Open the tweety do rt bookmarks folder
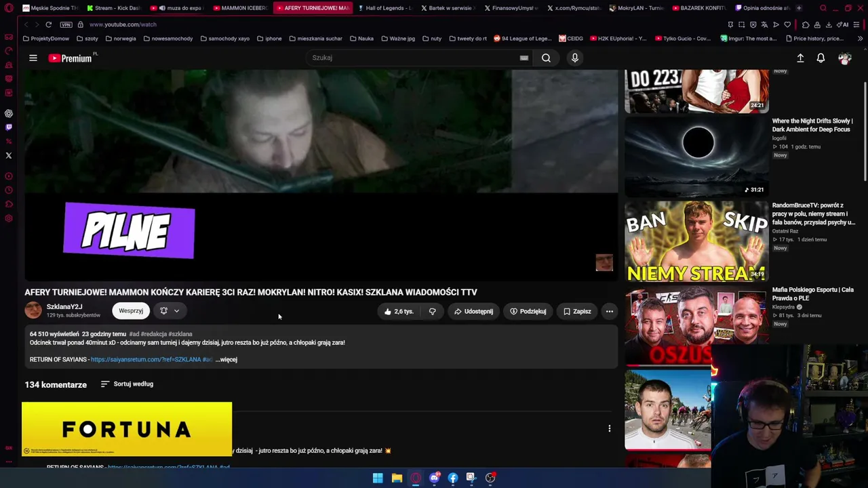The image size is (868, 488). click(x=467, y=39)
